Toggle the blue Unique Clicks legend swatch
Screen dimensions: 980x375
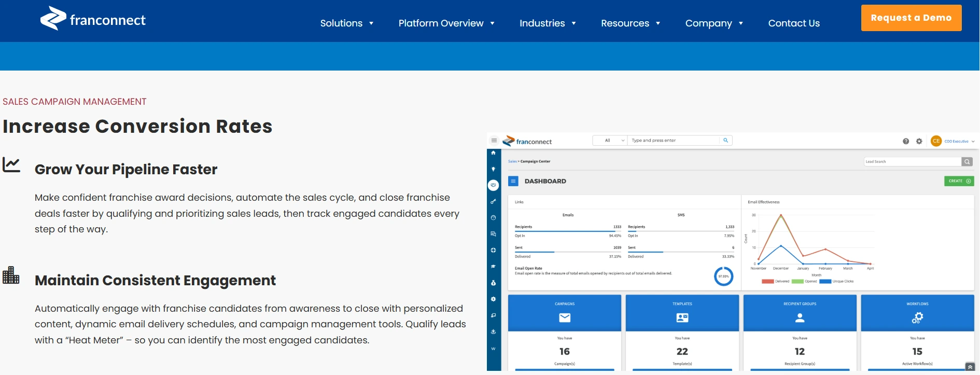pos(825,282)
